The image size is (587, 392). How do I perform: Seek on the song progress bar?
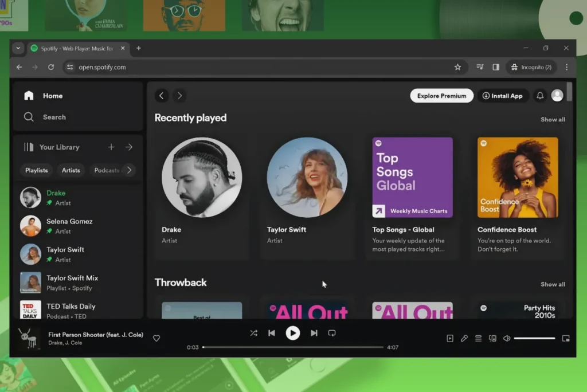tap(293, 347)
